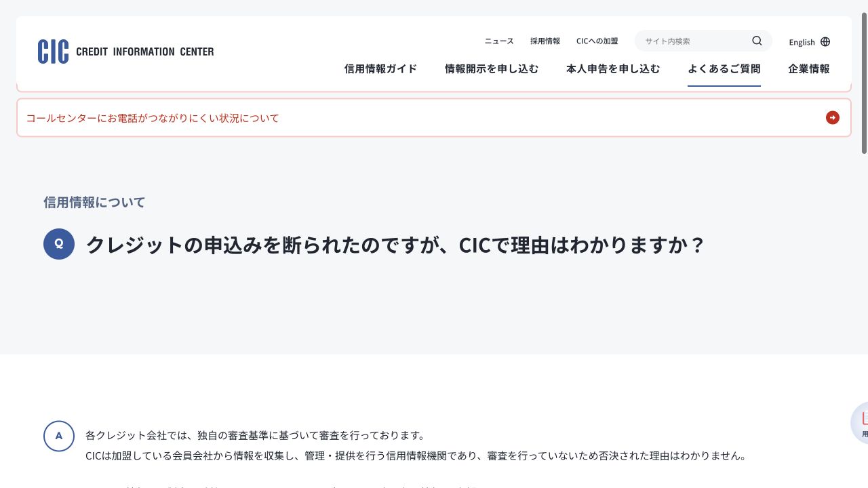
Task: Click the A answer badge
Action: (x=59, y=436)
